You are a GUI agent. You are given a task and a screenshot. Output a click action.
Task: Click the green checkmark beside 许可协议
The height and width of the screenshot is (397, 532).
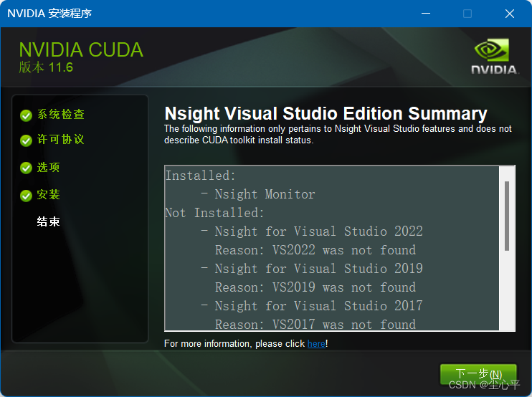(26, 140)
